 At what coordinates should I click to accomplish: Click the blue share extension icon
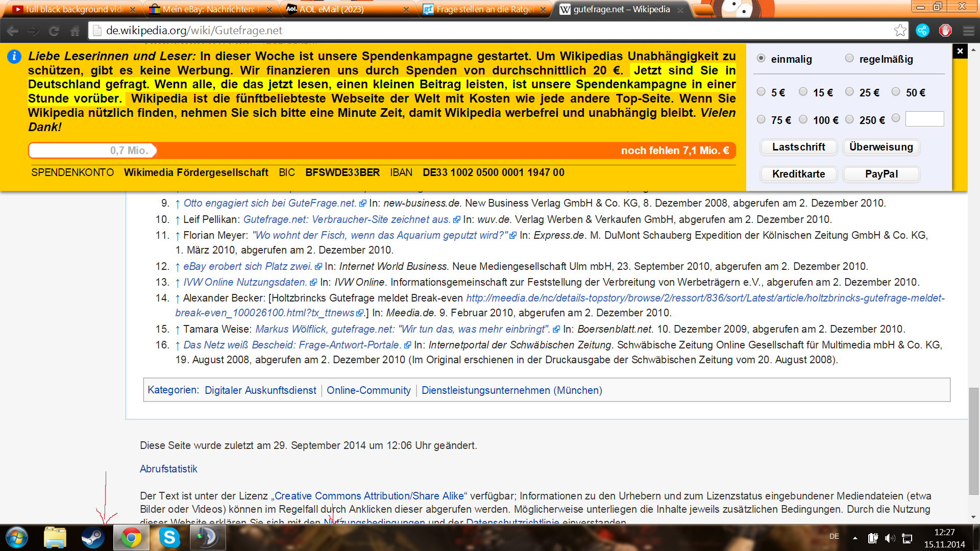[x=922, y=31]
